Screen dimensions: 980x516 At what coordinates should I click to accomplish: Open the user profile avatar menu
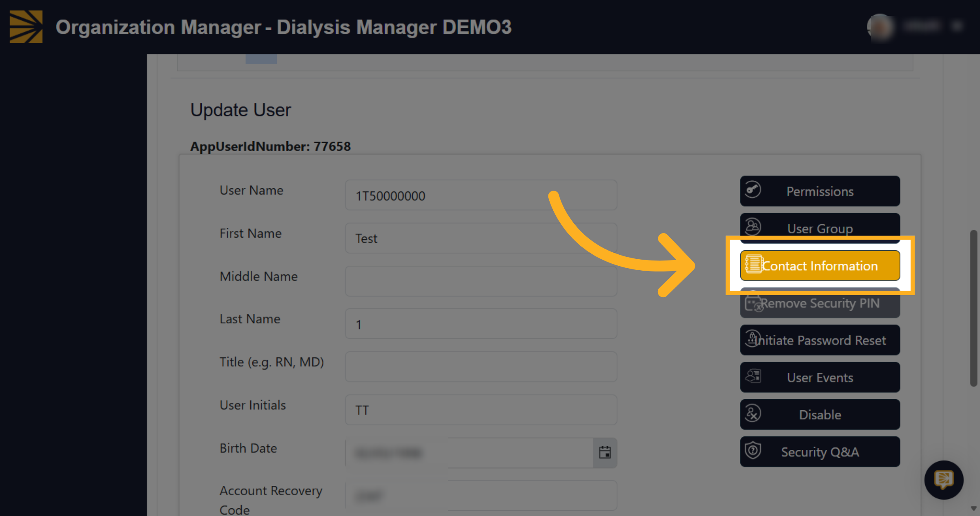(881, 27)
